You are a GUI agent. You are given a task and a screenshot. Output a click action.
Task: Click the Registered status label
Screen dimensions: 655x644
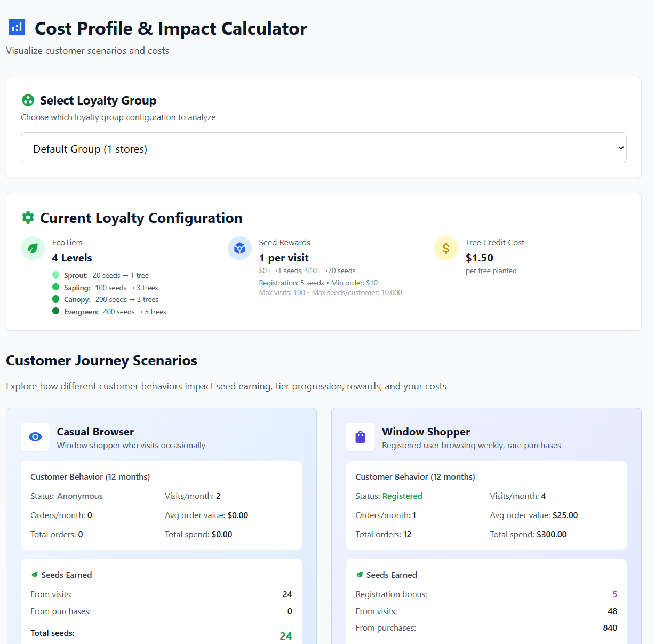click(402, 496)
